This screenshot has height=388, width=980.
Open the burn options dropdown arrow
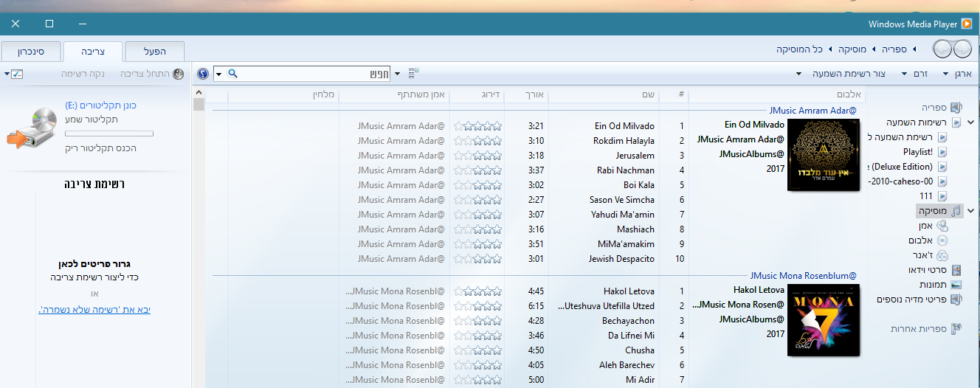[7, 74]
